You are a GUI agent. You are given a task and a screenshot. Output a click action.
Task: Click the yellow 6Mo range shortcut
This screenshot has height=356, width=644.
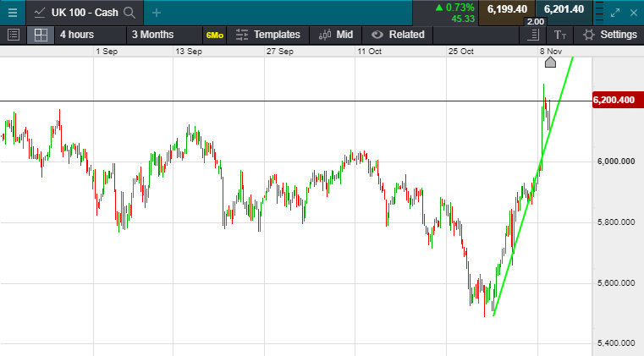coord(214,36)
